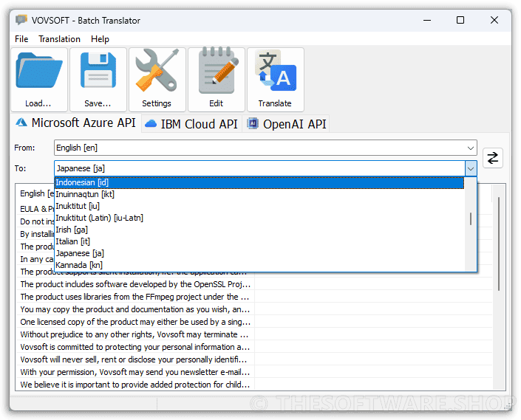Select Inuktitut (Latin) [iu-Latn] option

259,218
